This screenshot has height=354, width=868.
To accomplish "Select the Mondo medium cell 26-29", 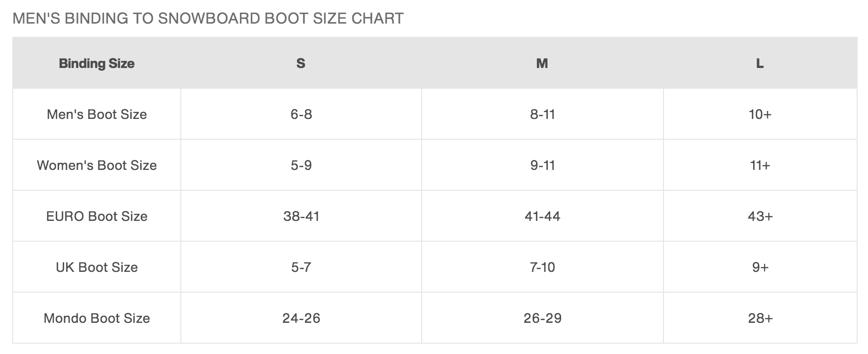I will pos(542,318).
